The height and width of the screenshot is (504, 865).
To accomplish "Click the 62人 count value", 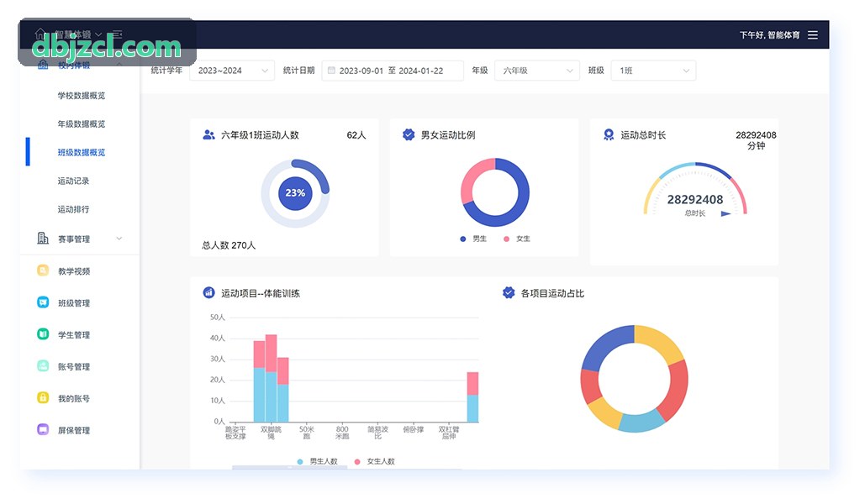I will coord(356,135).
